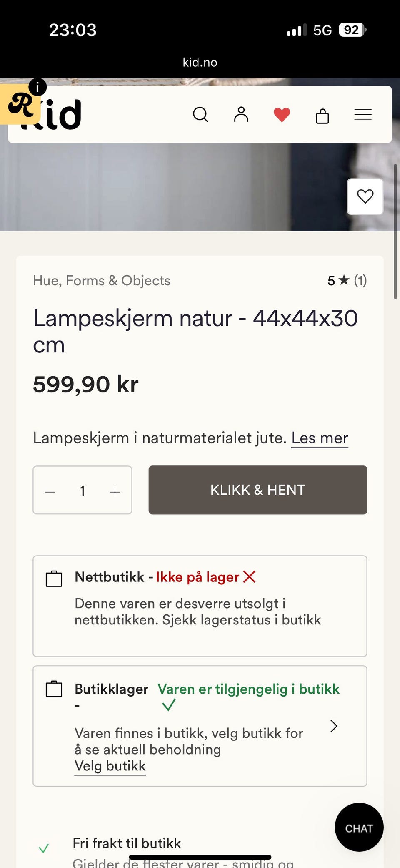
Task: Open the CHAT bubble
Action: (359, 828)
